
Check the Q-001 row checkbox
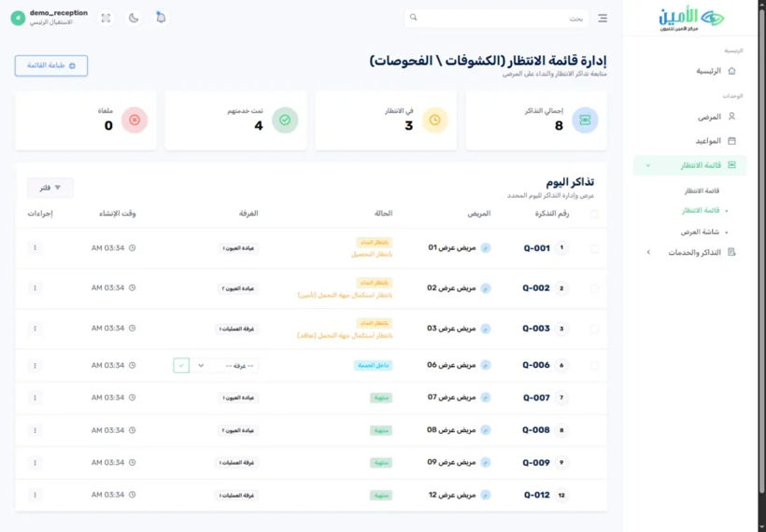pos(594,248)
